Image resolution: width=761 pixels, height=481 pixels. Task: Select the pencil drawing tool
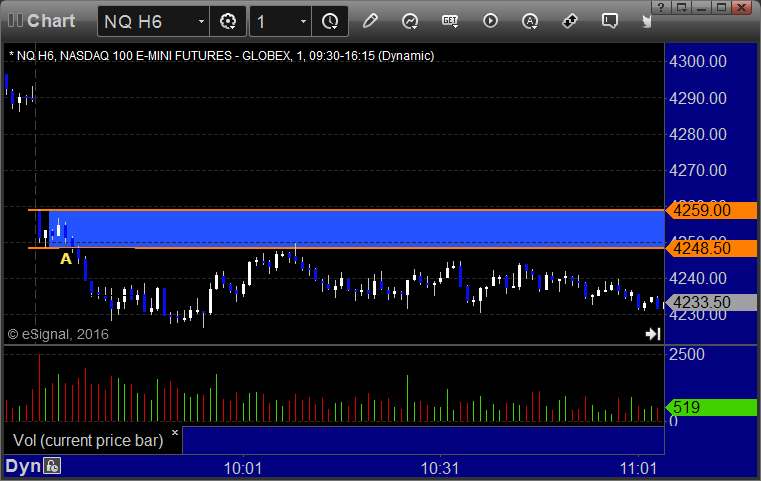370,21
